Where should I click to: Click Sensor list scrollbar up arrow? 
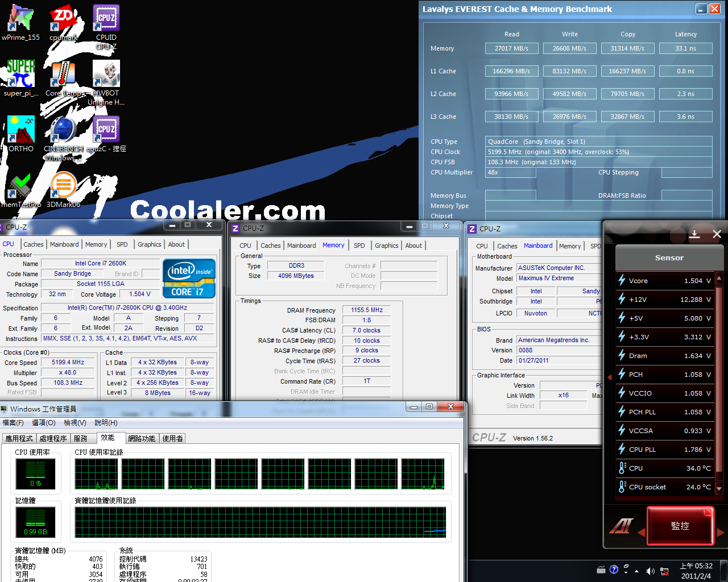(719, 277)
